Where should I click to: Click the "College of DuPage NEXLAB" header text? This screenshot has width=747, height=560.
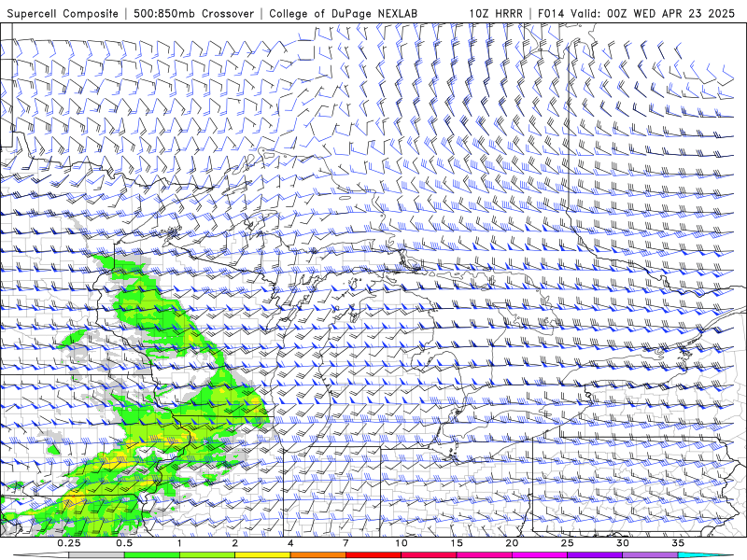coord(343,14)
